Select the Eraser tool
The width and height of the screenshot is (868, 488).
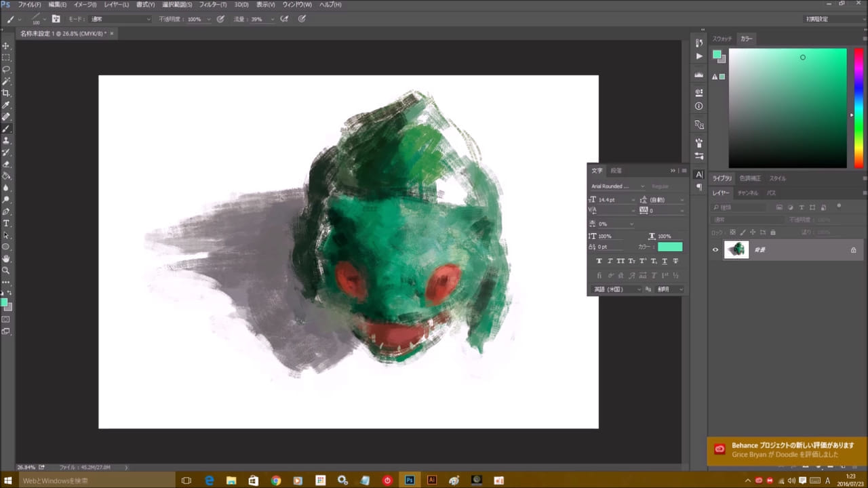click(x=6, y=164)
